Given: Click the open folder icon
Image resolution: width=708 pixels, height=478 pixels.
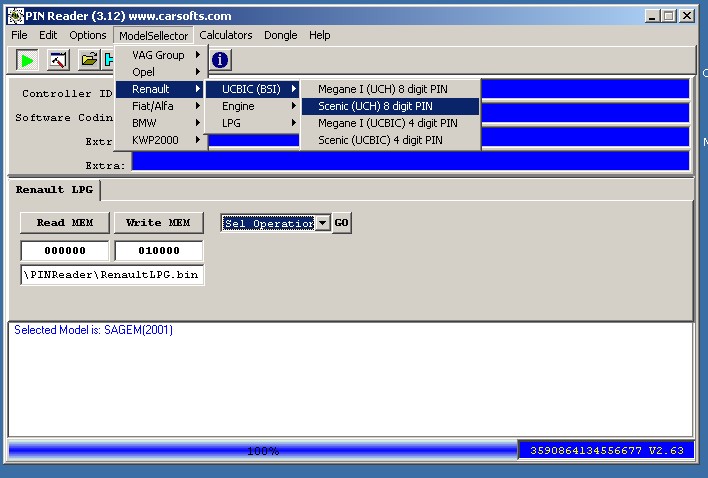Looking at the screenshot, I should point(90,61).
